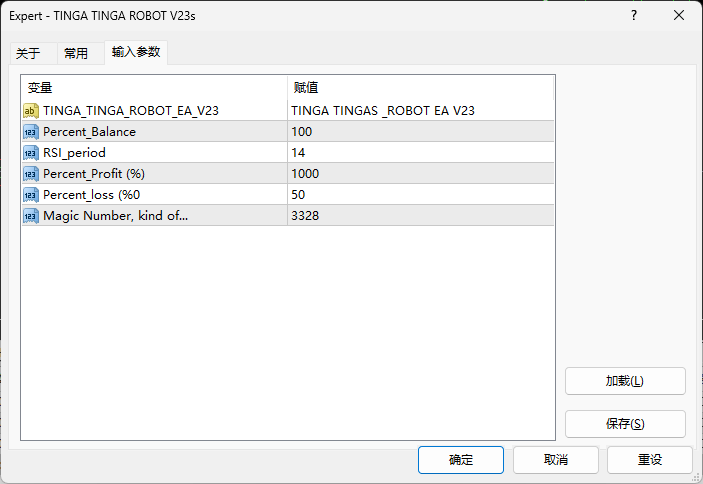703x484 pixels.
Task: Click the integer icon beside Percent_Profit (%)
Action: point(30,174)
